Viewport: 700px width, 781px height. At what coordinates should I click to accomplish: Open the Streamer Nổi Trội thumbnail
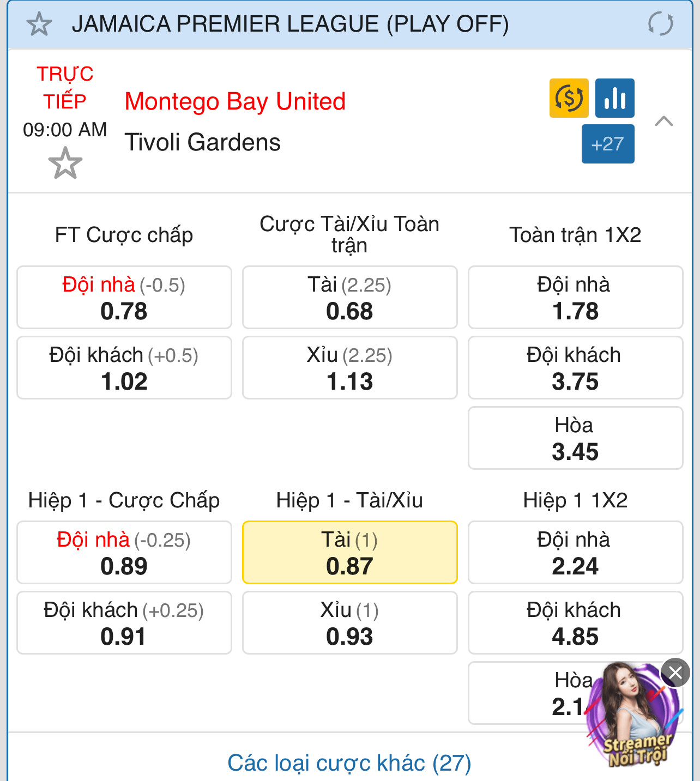point(632,715)
